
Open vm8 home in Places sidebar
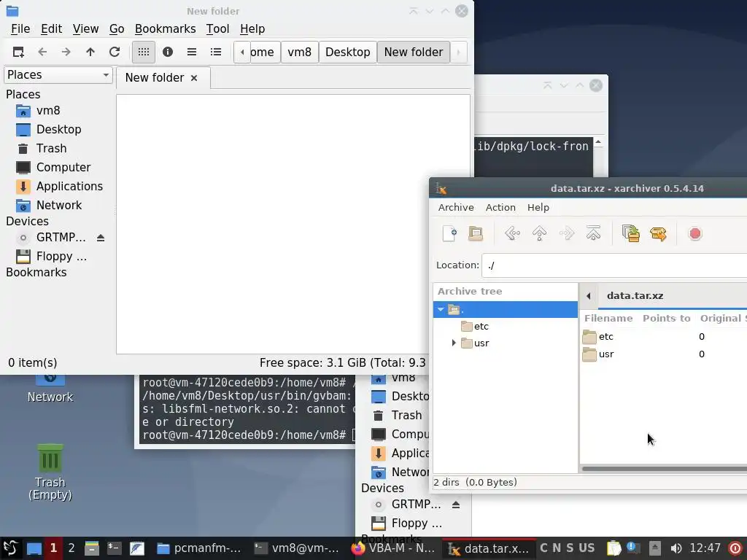tap(48, 111)
